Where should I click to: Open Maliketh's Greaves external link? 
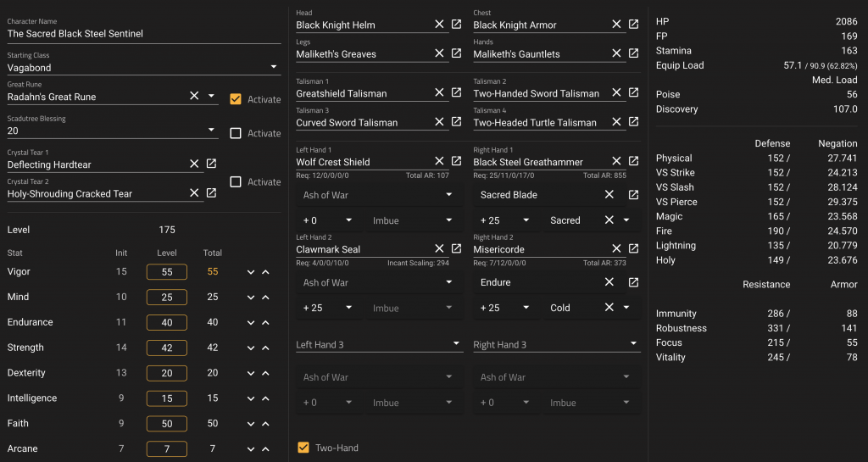click(456, 53)
